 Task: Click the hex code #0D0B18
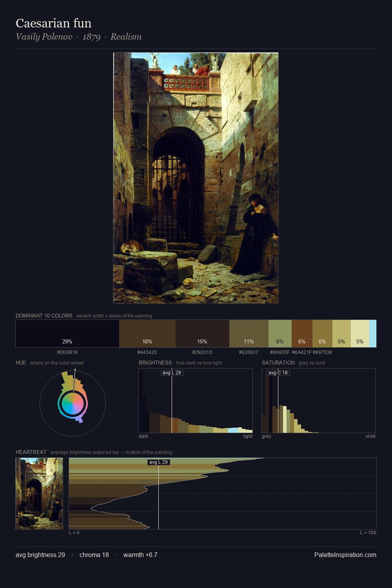tap(67, 352)
